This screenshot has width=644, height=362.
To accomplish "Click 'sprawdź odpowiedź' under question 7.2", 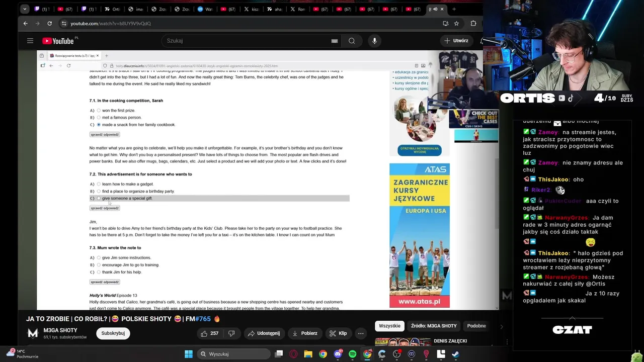I will point(105,208).
